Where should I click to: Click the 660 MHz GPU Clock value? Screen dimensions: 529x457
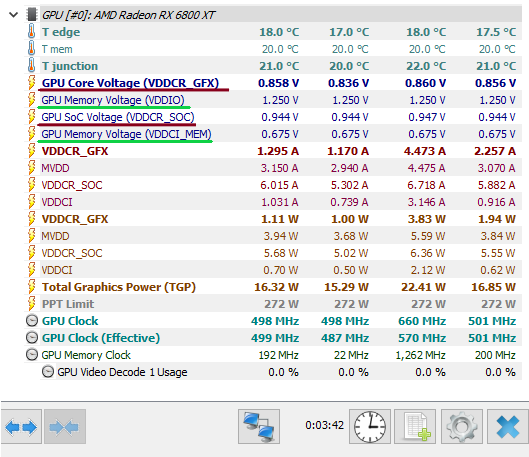click(422, 321)
